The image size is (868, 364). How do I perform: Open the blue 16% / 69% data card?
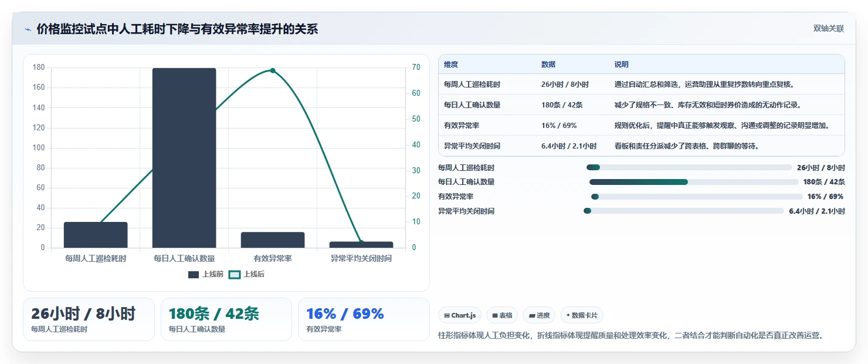coord(364,319)
